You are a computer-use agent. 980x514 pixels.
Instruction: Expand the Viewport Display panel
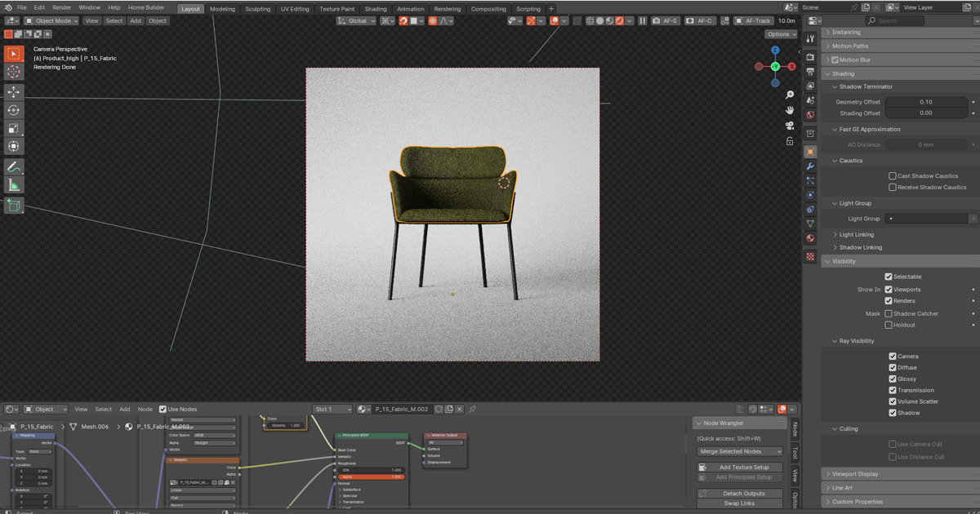point(855,473)
